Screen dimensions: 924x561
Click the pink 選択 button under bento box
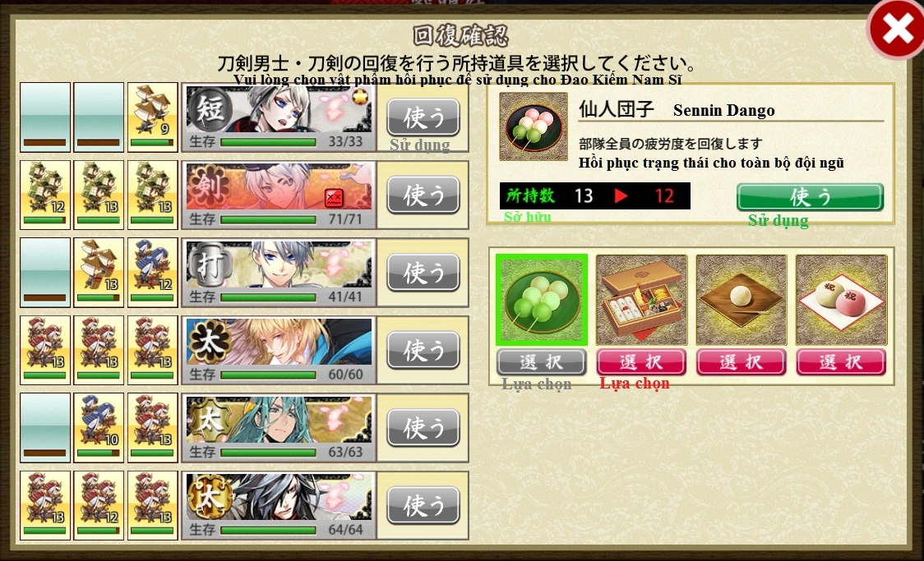click(x=641, y=362)
